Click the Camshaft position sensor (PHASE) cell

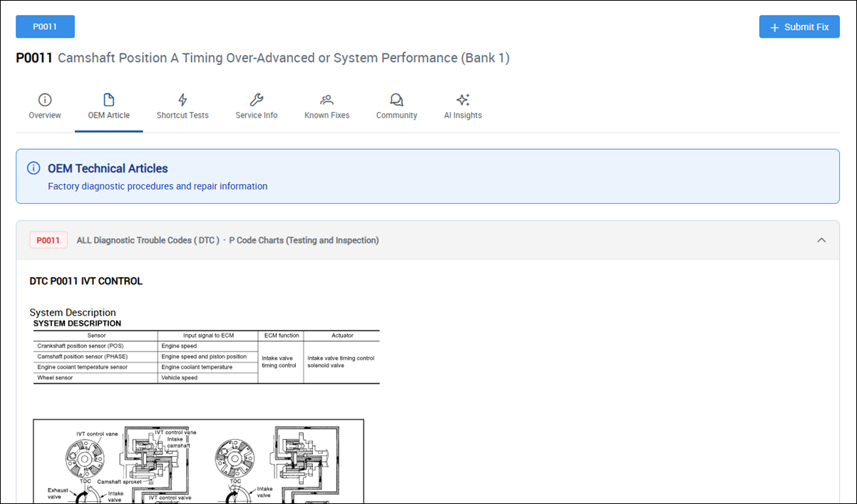(x=96, y=356)
